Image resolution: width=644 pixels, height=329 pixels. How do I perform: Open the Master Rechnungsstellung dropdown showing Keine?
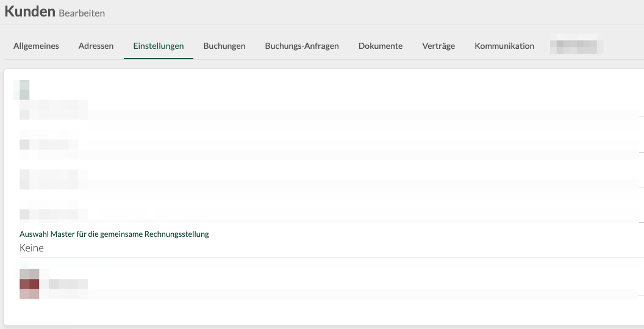tap(331, 248)
